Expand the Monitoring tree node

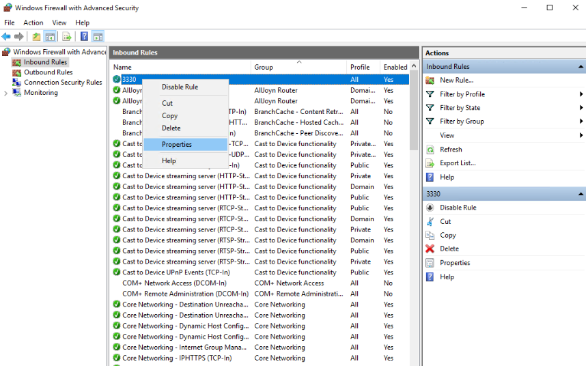click(6, 93)
